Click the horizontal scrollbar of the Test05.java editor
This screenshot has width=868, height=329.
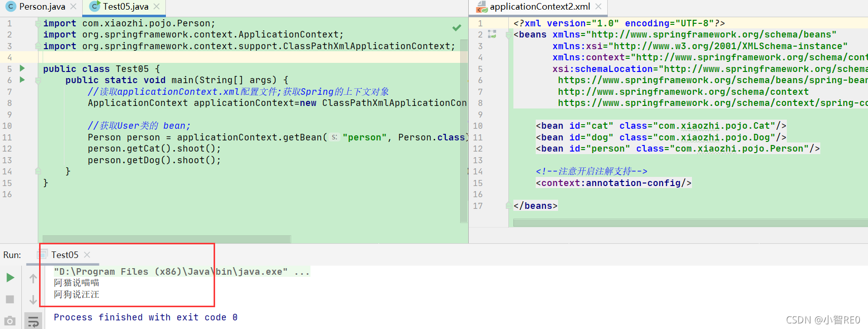(166, 239)
